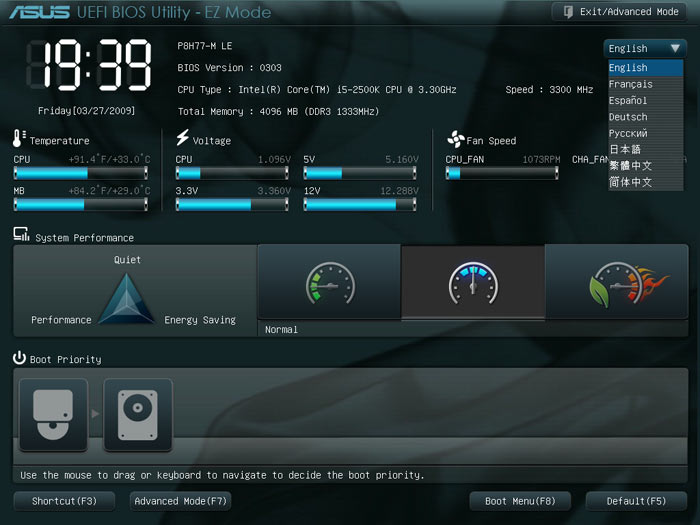Pick Русский from the language list
This screenshot has width=700, height=525.
click(x=646, y=133)
